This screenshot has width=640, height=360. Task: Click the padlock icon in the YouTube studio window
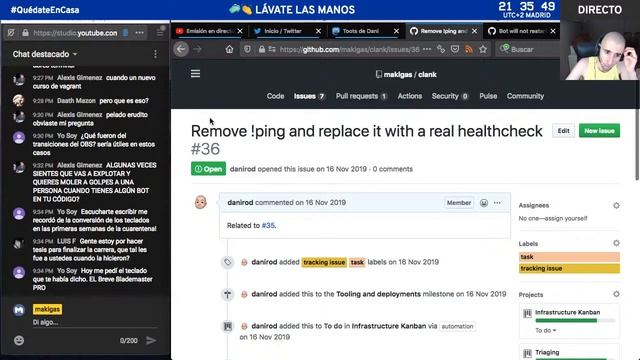pyautogui.click(x=25, y=33)
